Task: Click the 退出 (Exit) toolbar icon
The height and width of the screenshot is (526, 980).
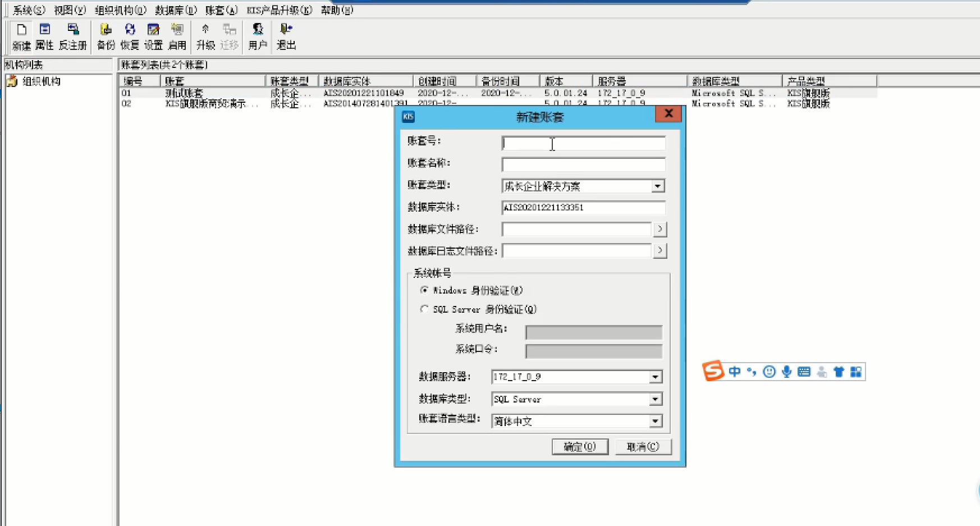Action: pyautogui.click(x=286, y=36)
